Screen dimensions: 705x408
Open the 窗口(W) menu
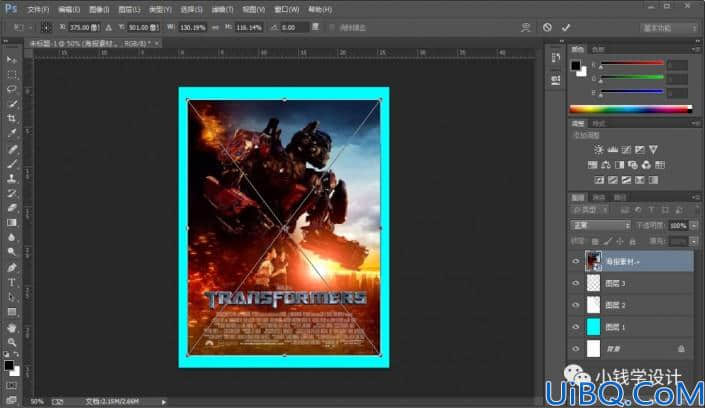[286, 9]
